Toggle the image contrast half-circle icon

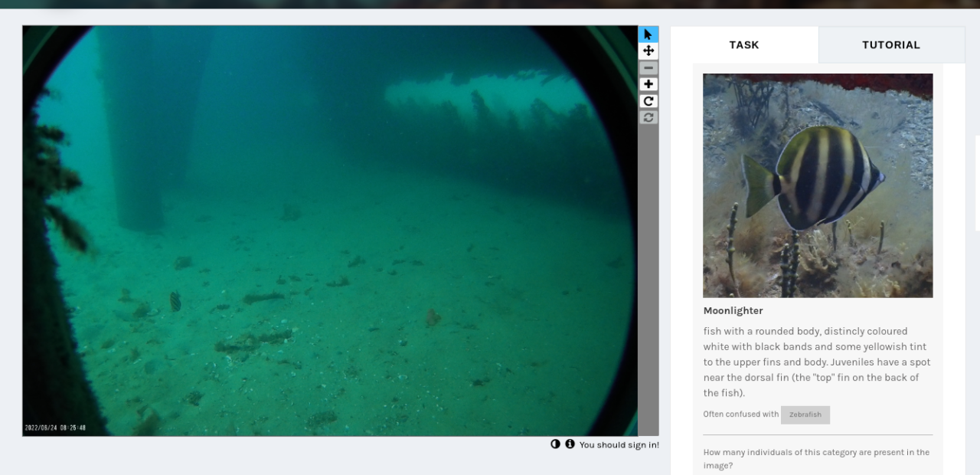pos(556,444)
